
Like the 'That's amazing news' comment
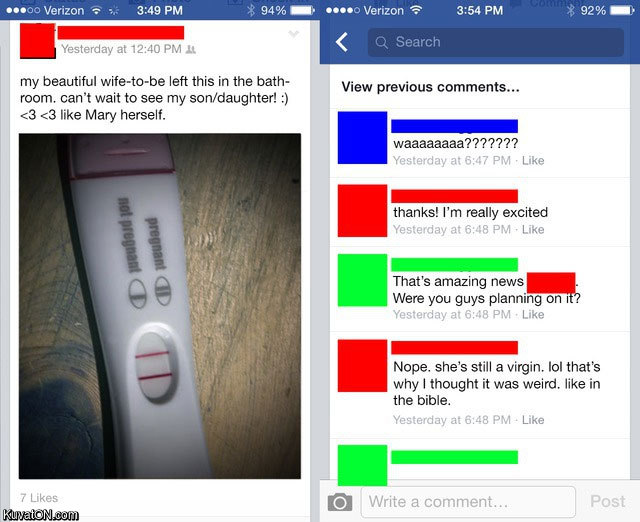533,314
